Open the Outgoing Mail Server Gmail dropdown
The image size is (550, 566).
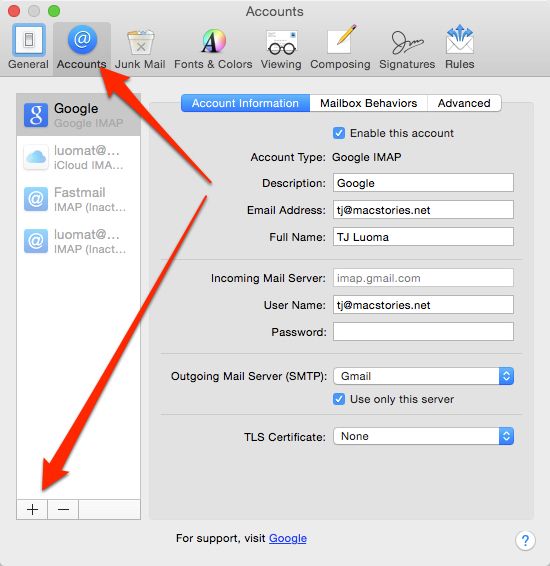pos(423,376)
